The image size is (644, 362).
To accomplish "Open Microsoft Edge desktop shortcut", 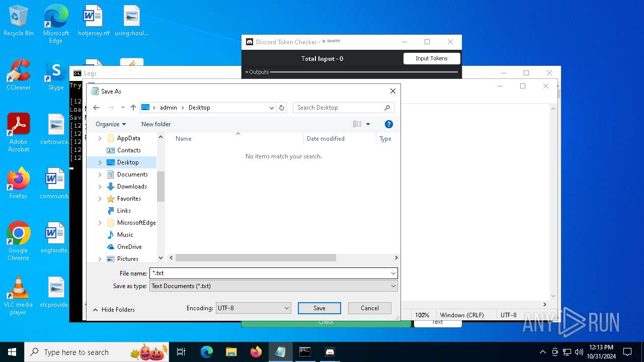I will [x=56, y=24].
